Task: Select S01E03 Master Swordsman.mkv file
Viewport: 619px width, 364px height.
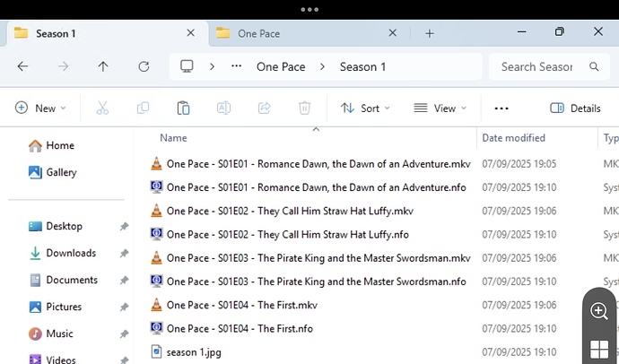Action: [x=310, y=258]
